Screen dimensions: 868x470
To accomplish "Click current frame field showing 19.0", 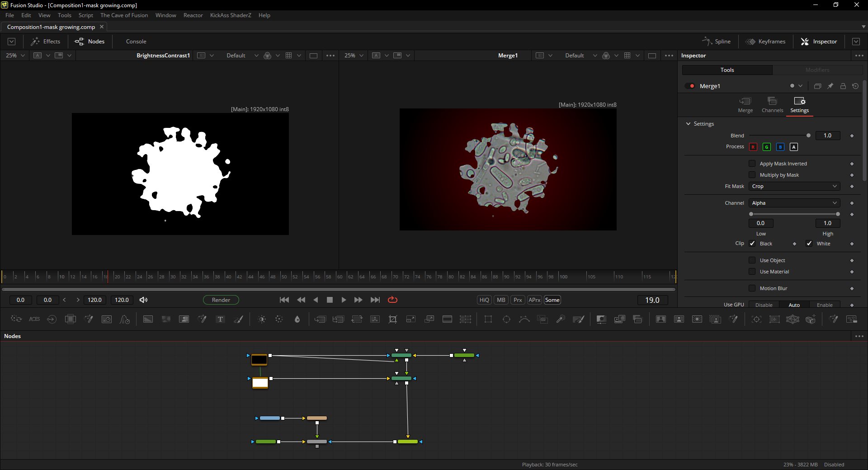I will click(x=652, y=300).
